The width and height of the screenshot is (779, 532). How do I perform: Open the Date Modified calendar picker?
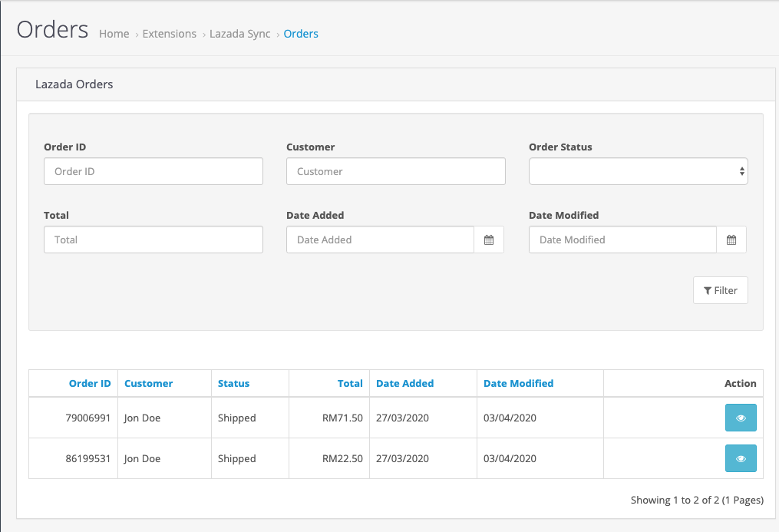pos(731,240)
